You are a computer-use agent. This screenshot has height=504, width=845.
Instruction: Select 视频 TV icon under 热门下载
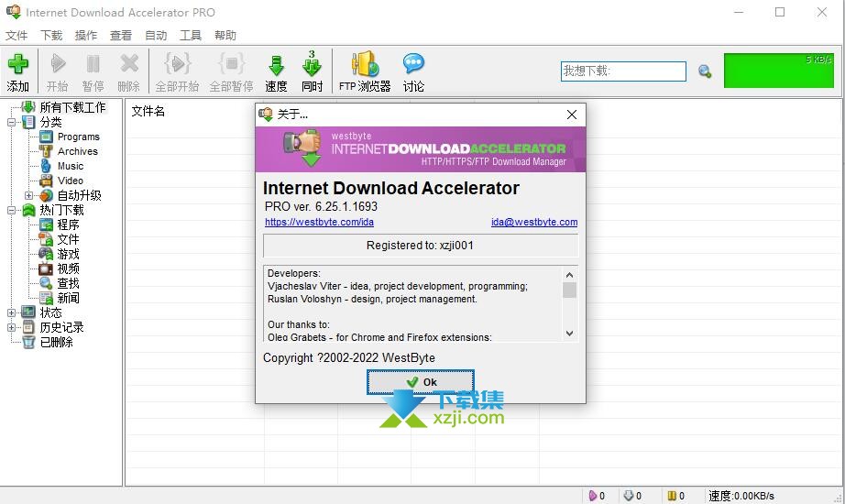point(47,268)
